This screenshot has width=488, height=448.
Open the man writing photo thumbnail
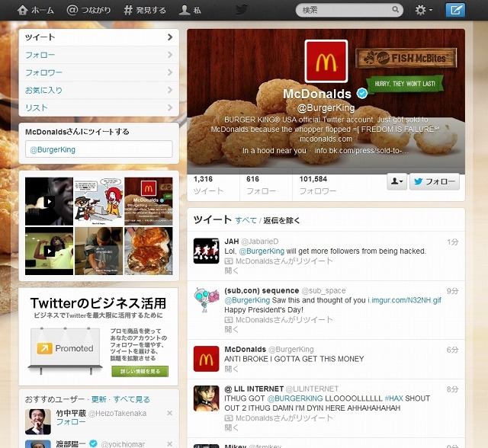98,251
